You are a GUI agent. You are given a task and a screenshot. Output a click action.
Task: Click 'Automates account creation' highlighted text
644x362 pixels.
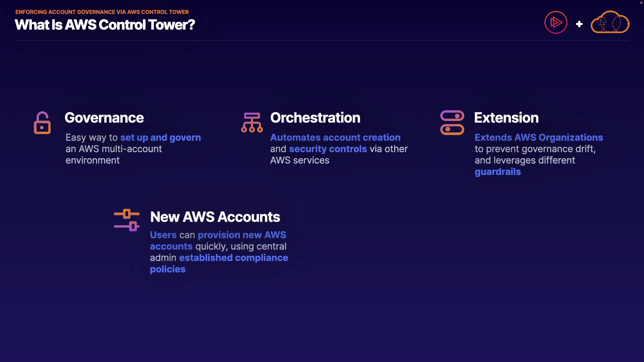335,137
